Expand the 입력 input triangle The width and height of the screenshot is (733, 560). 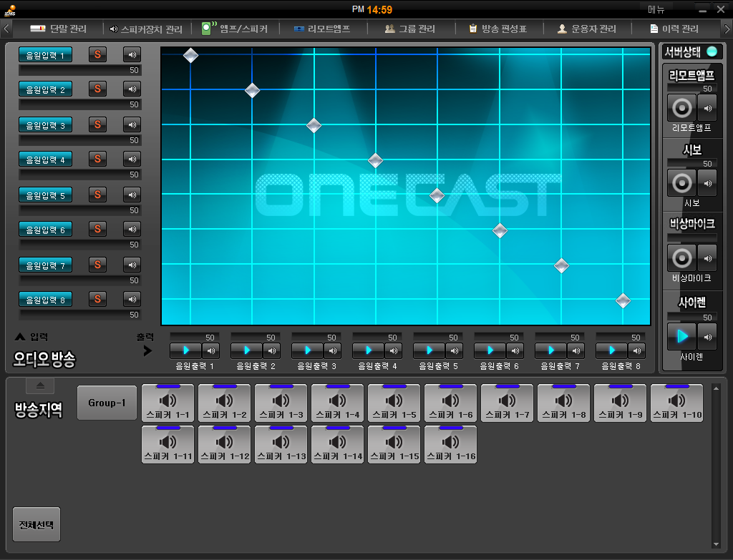tap(20, 337)
